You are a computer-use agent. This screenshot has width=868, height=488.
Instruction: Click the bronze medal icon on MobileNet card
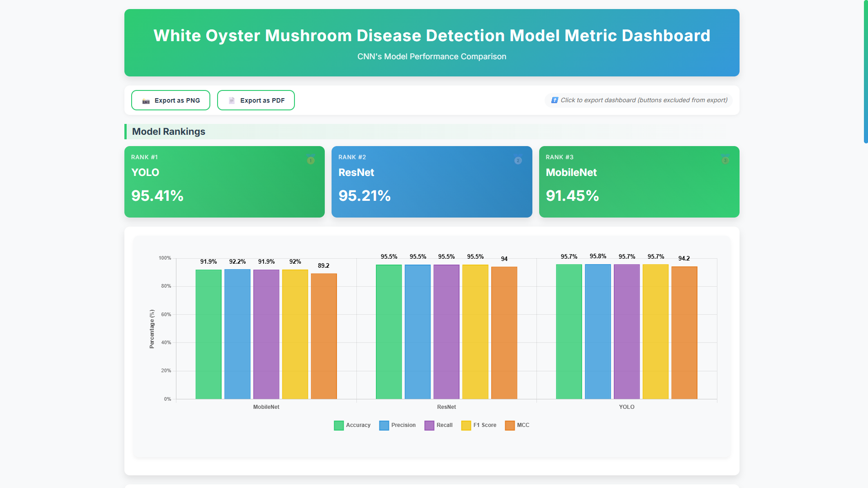(x=725, y=159)
